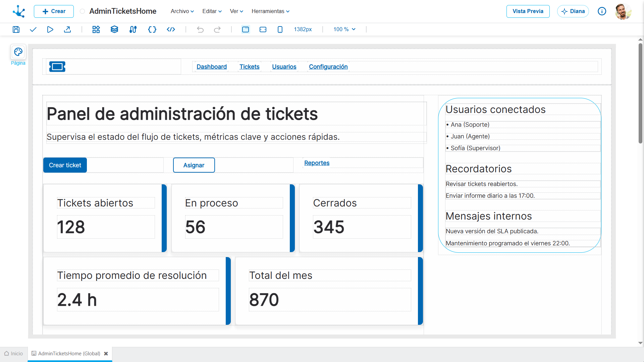Open the pages/layers panel icon

114,29
